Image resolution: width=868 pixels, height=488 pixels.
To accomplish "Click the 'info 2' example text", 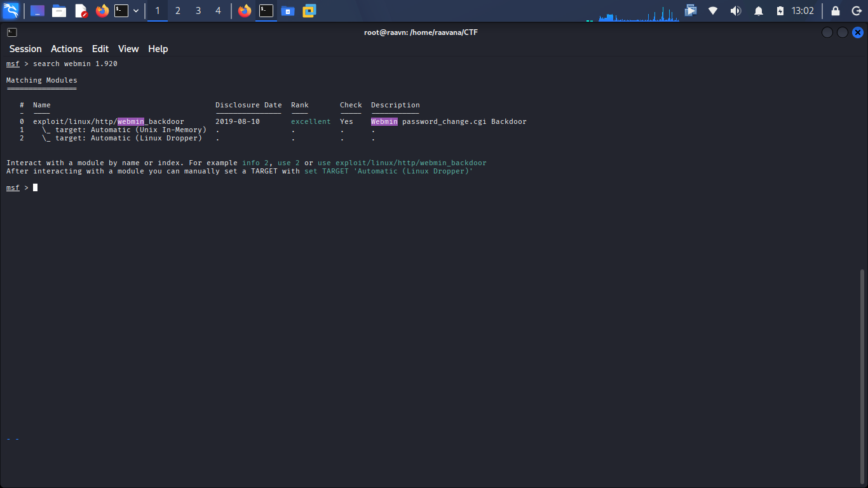I will 255,163.
